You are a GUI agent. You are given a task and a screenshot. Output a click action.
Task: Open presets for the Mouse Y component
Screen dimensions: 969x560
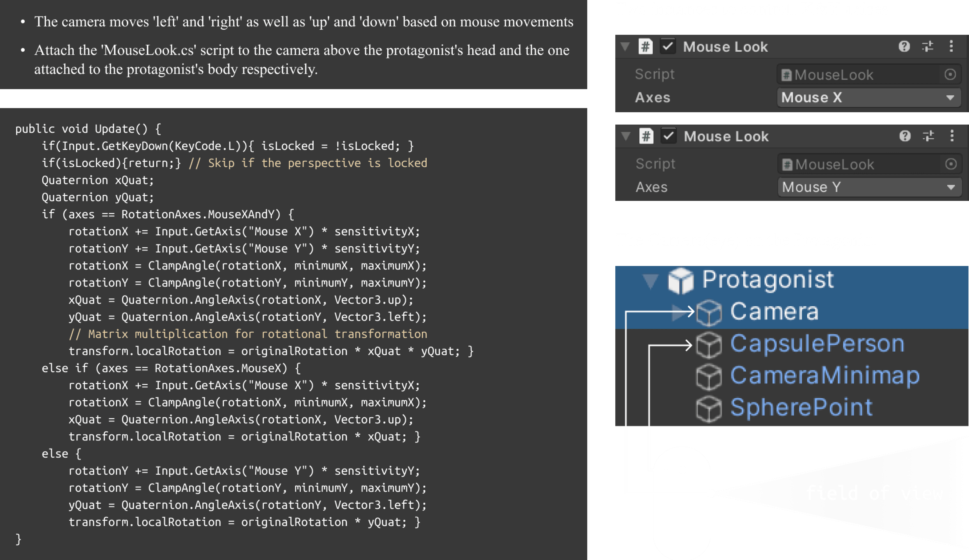pyautogui.click(x=928, y=136)
